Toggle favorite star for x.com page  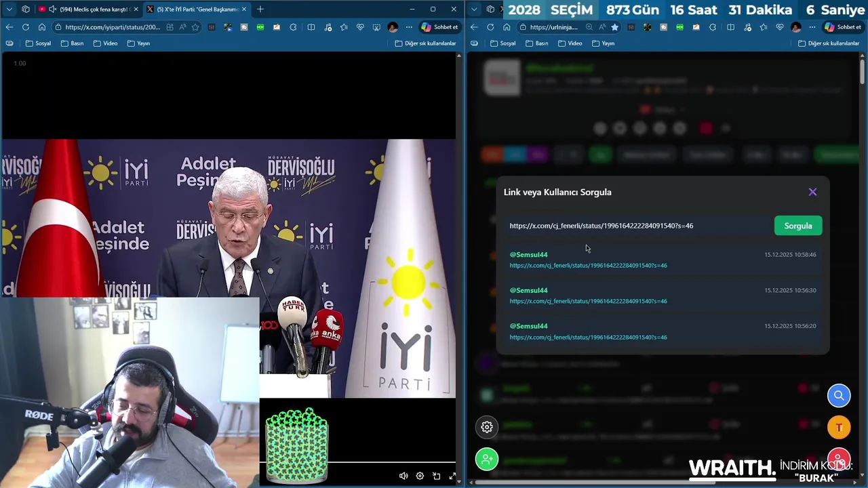(x=195, y=27)
